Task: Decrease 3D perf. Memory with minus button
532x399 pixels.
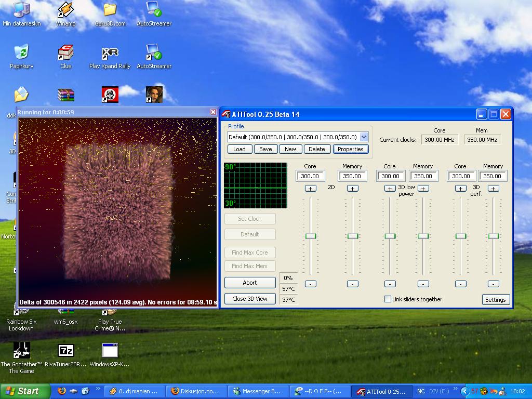Action: pos(494,284)
